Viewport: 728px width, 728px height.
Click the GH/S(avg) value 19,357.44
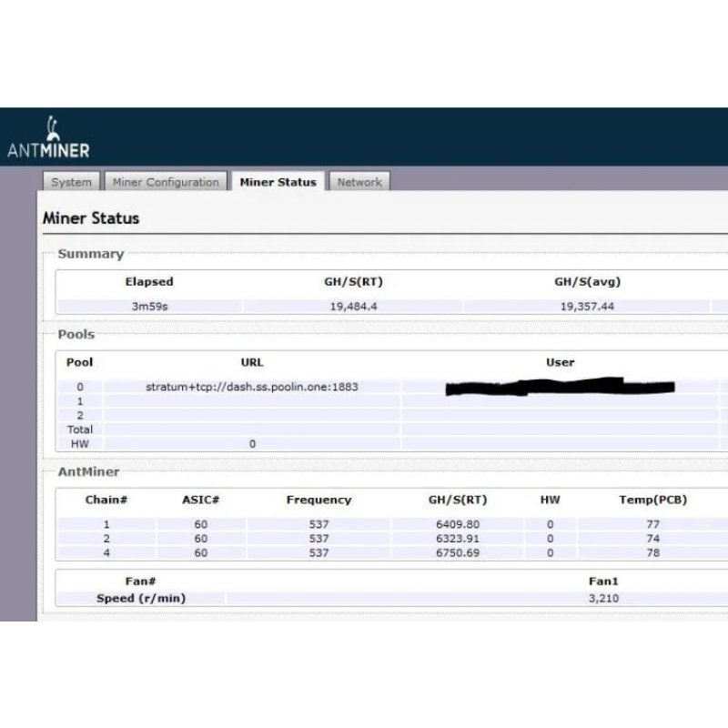click(587, 307)
